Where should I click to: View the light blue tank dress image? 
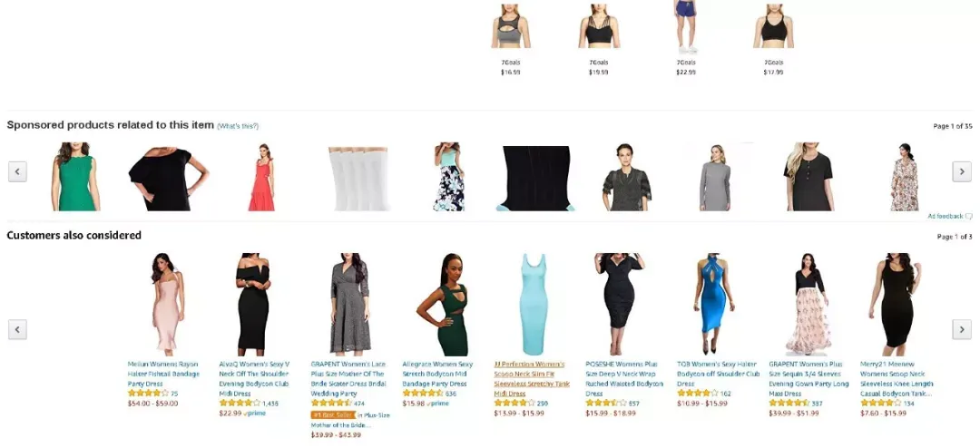coord(534,305)
